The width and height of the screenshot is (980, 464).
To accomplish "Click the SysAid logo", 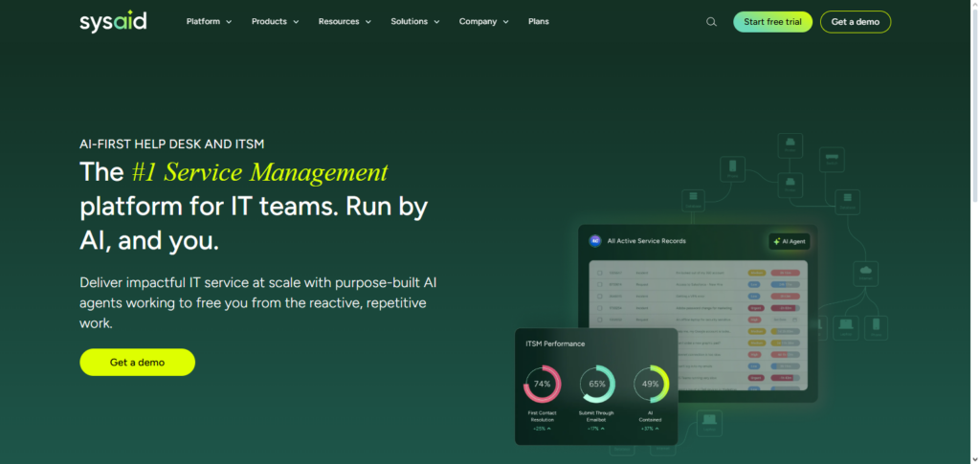I will point(113,21).
